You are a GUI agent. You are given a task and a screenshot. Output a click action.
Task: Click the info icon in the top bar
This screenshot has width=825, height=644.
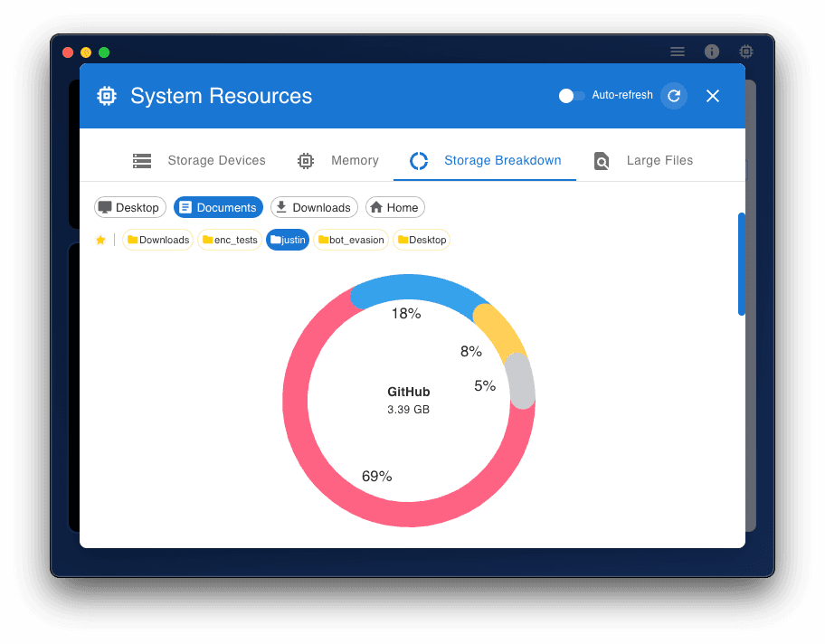point(712,52)
